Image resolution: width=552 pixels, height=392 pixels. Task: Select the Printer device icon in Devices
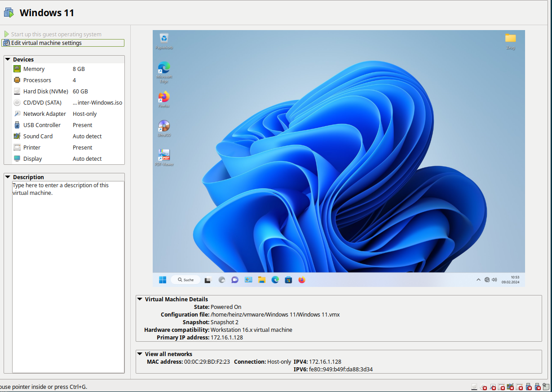(17, 147)
